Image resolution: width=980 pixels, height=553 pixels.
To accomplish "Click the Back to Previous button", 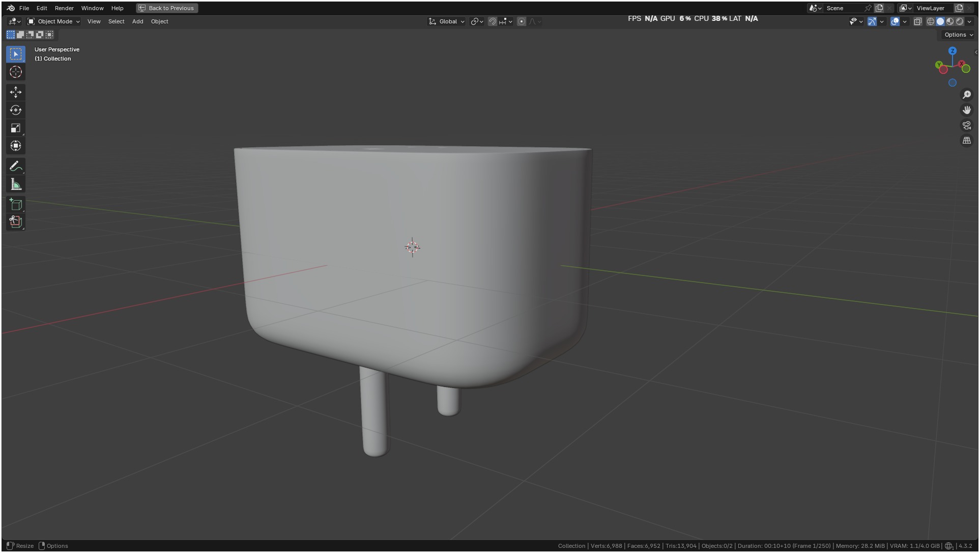I will (167, 8).
